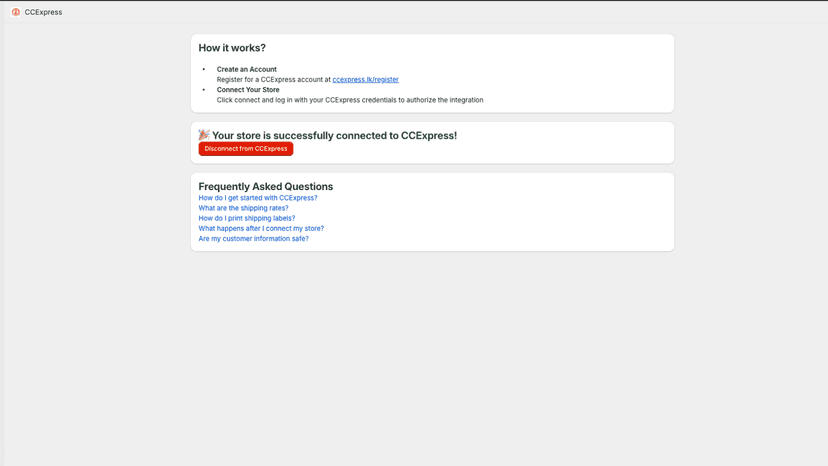The width and height of the screenshot is (828, 466).
Task: Click the 'Click connect and log in' instruction text
Action: pyautogui.click(x=350, y=100)
